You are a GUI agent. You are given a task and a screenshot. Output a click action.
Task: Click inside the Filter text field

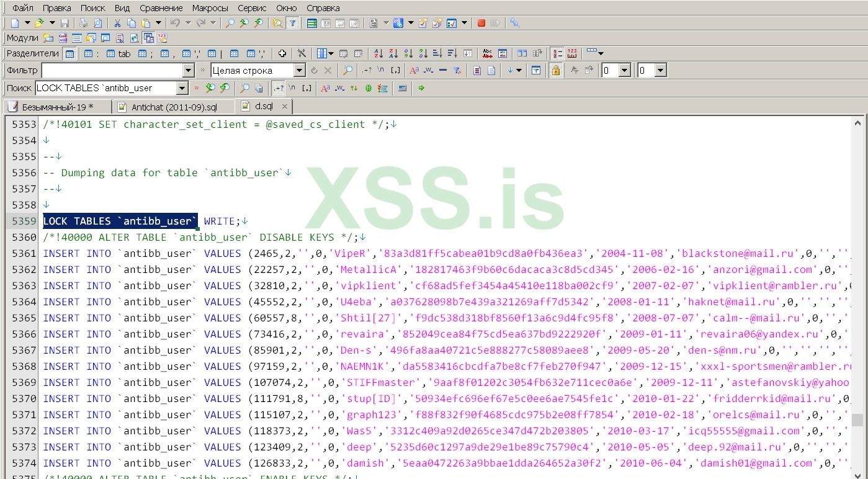pos(112,71)
